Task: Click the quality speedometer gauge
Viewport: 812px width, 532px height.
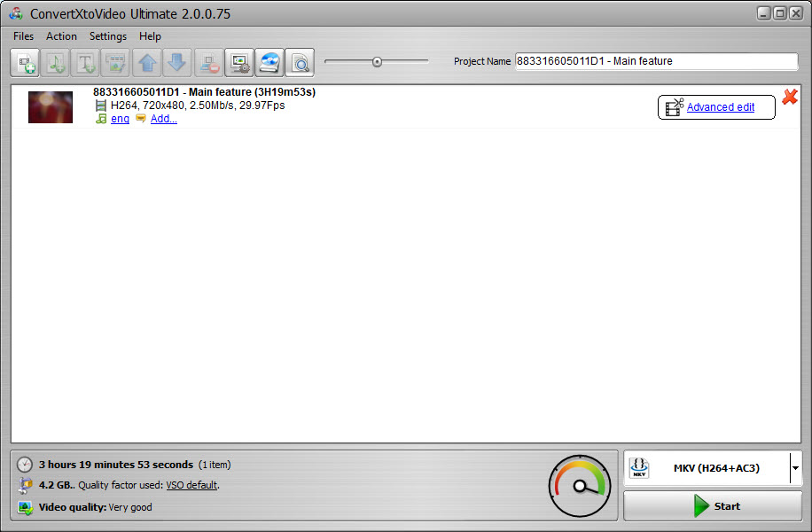Action: point(580,486)
